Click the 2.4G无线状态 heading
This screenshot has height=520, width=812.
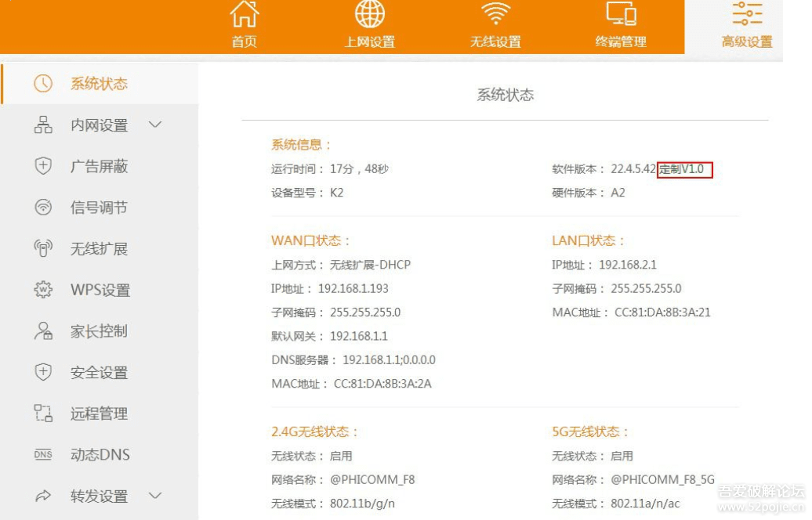pos(314,432)
